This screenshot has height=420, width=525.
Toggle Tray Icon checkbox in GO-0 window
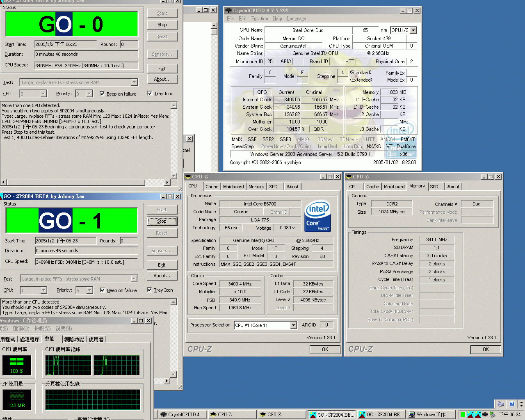150,94
